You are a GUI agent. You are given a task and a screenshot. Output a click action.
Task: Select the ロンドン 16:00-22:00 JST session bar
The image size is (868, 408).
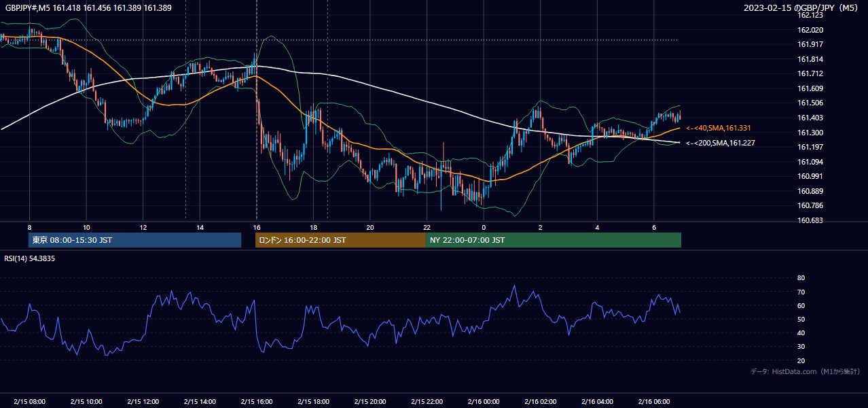coord(340,240)
